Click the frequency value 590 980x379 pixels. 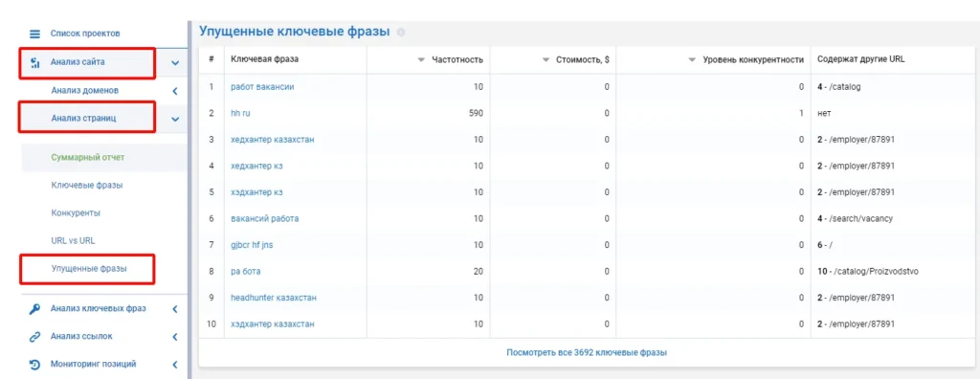(477, 113)
